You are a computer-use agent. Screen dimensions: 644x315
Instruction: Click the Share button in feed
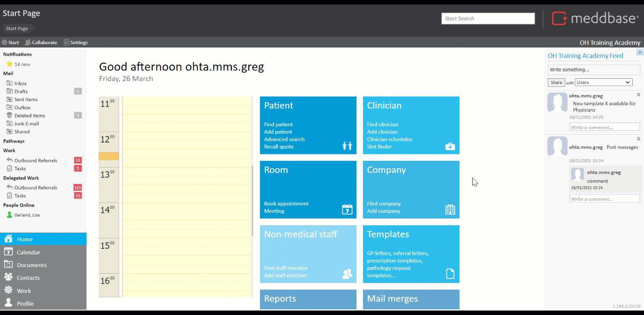point(556,82)
